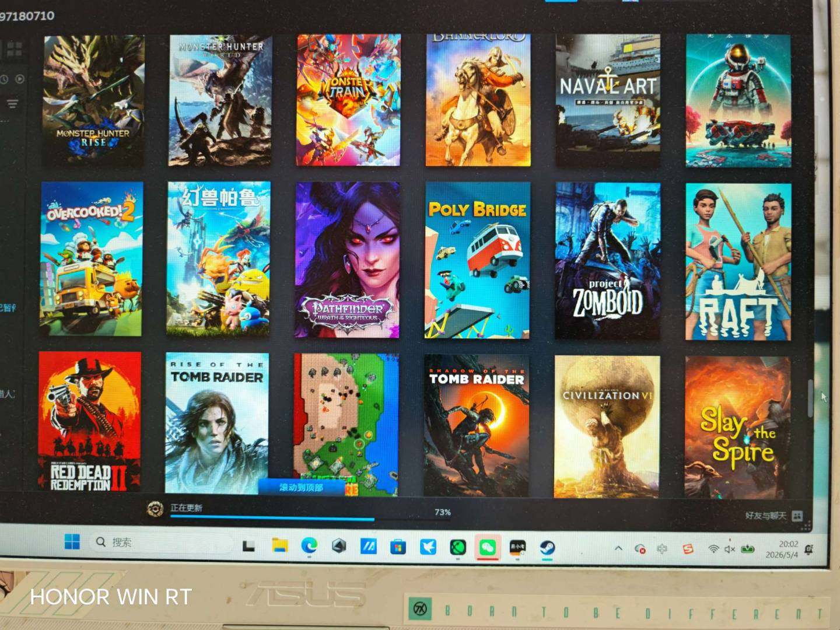Select the Shadow of the Tomb Raider cover
840x630 pixels.
pyautogui.click(x=477, y=426)
